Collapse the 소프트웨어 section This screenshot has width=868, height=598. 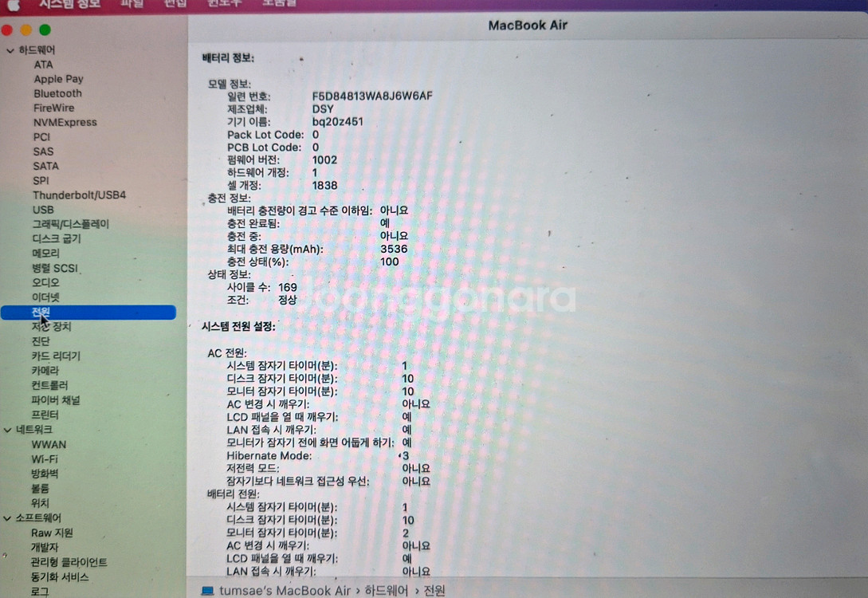click(x=7, y=518)
